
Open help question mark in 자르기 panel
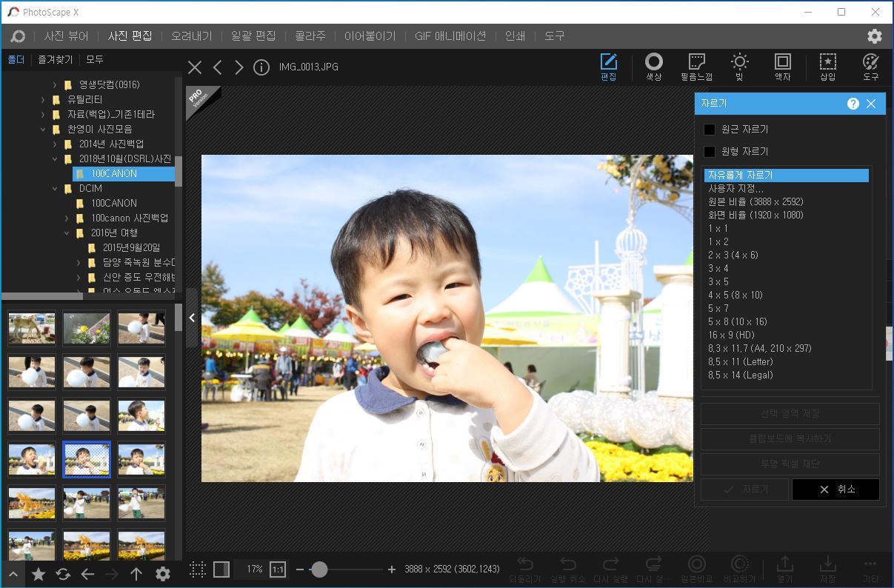click(x=853, y=104)
